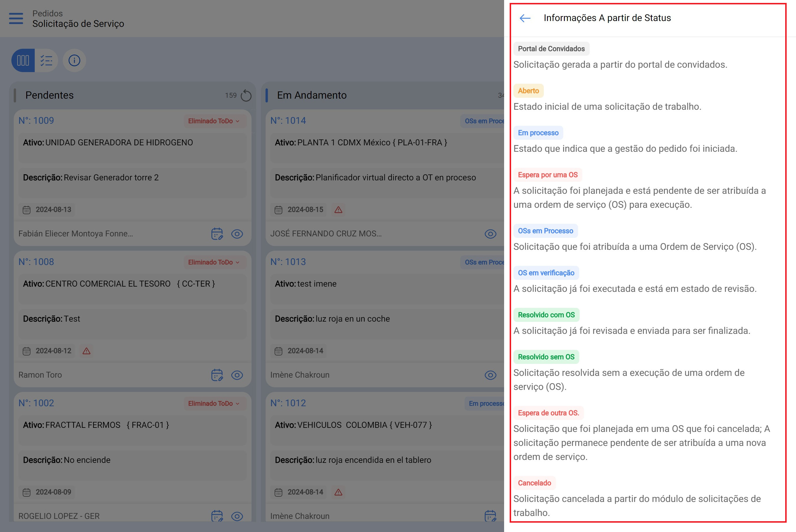Open Eliminado ToDo dropdown on request 1009

click(x=215, y=121)
